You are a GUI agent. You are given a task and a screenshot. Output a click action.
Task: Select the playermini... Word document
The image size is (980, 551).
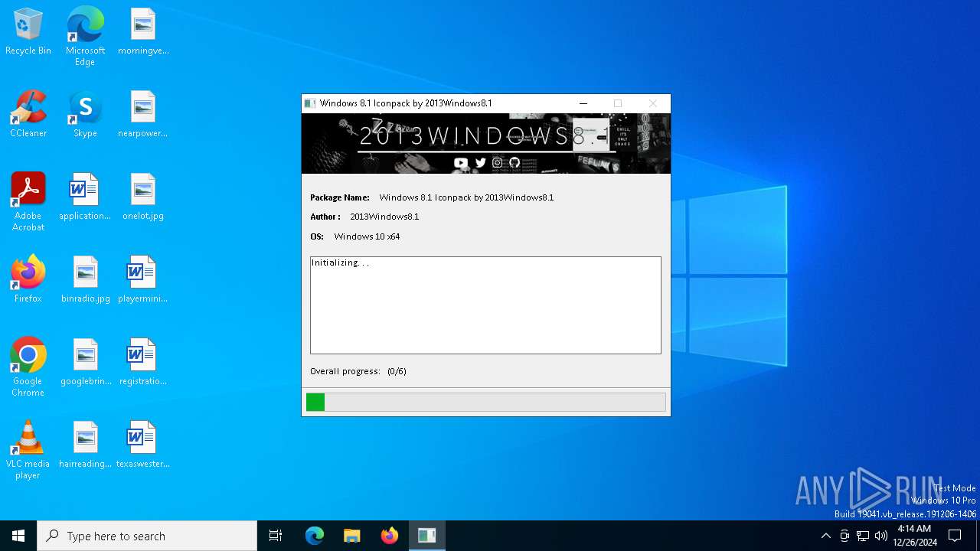143,280
